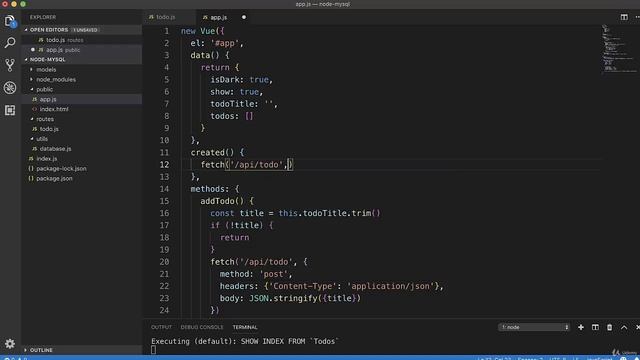The height and width of the screenshot is (360, 640).
Task: Open app.js public in Open Editors
Action: [82, 50]
